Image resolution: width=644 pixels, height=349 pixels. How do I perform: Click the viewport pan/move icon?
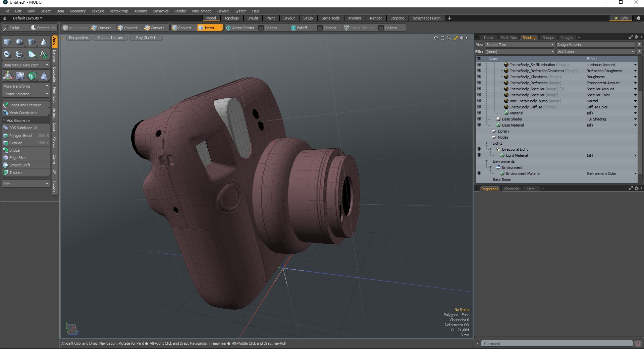tap(436, 38)
